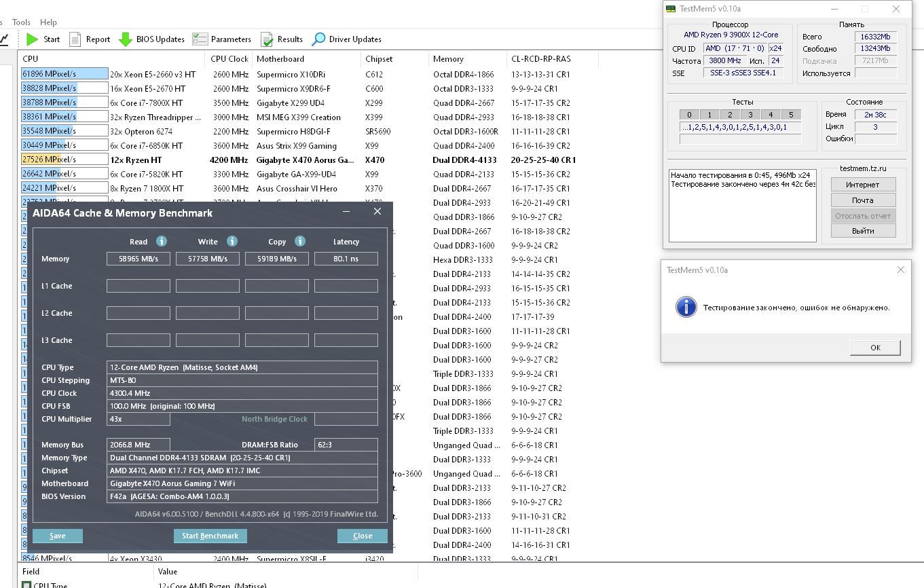This screenshot has width=924, height=588.
Task: Save the benchmark result with Save button
Action: click(x=58, y=536)
